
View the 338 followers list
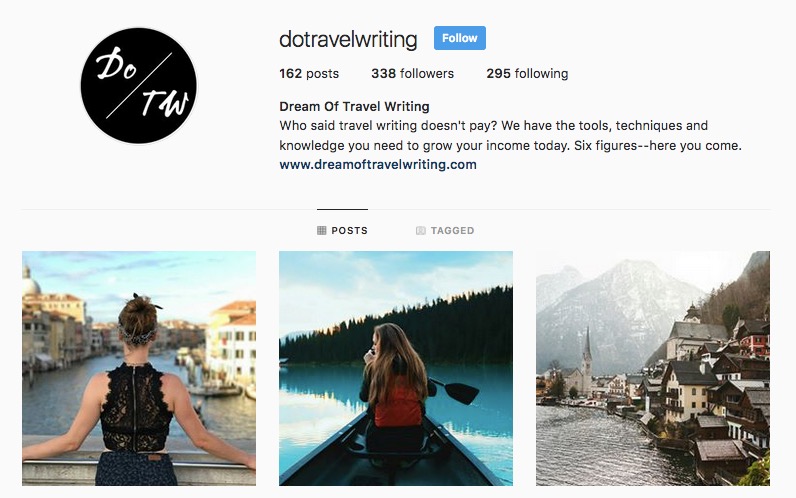(412, 74)
